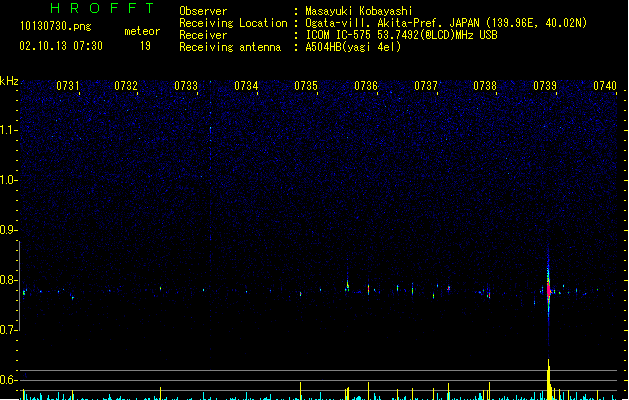This screenshot has height=400, width=629.
Task: Click the kHz axis unit label
Action: [9, 81]
